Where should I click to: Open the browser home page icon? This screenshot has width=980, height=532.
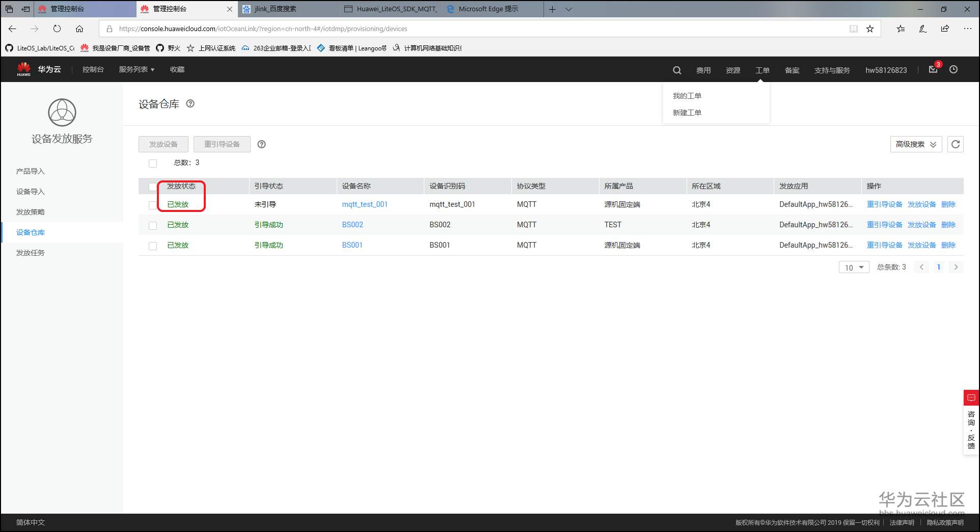click(x=79, y=29)
